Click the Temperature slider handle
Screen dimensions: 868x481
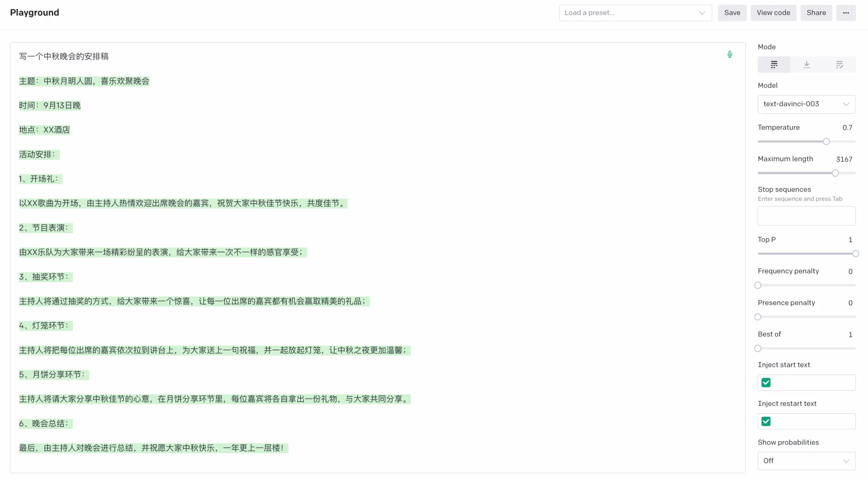click(x=826, y=142)
